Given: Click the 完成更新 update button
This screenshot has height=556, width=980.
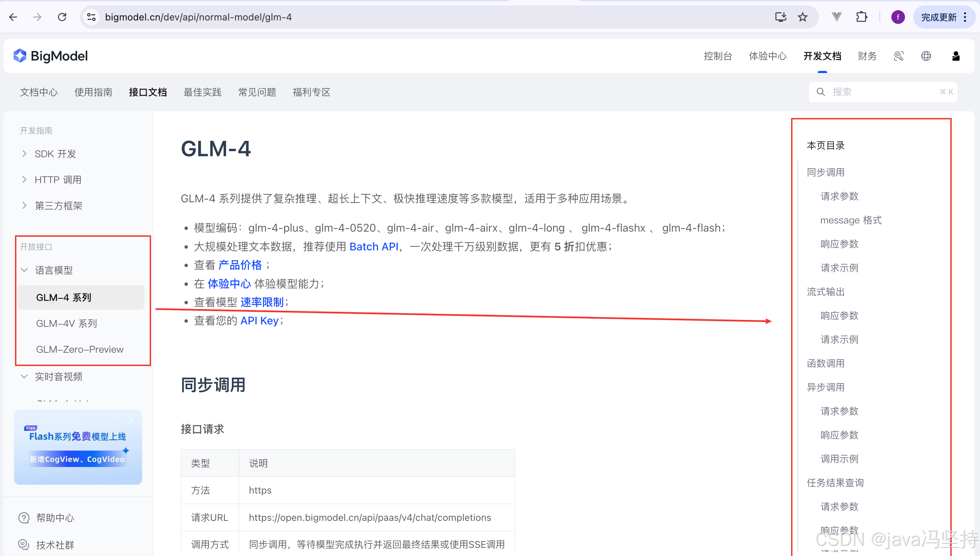Looking at the screenshot, I should click(x=944, y=17).
